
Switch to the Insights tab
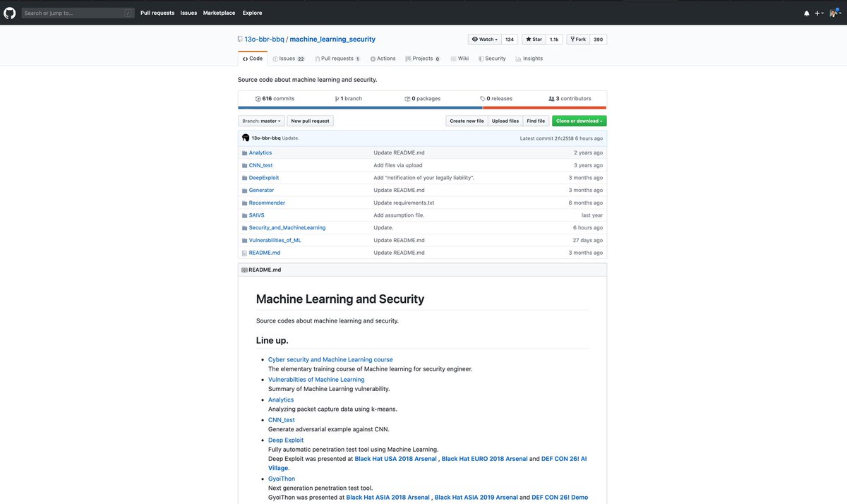[x=529, y=59]
